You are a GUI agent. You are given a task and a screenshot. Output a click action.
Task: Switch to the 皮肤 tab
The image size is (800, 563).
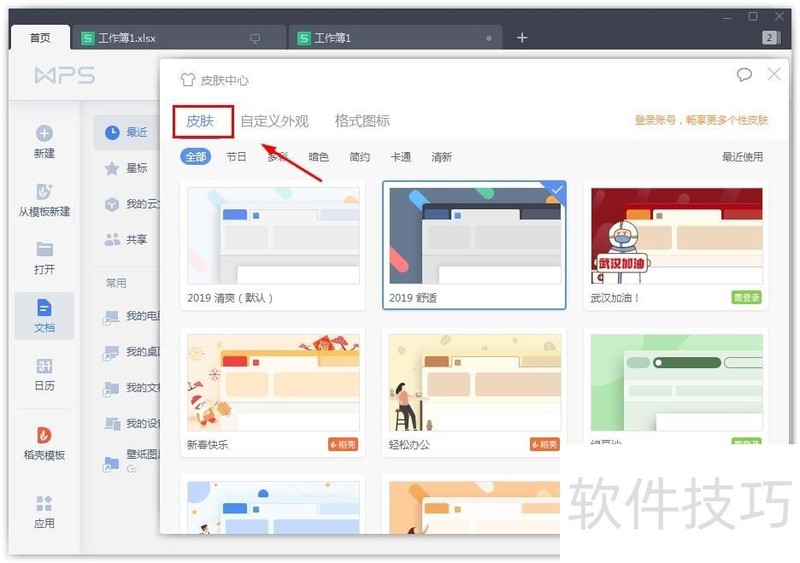click(x=200, y=121)
